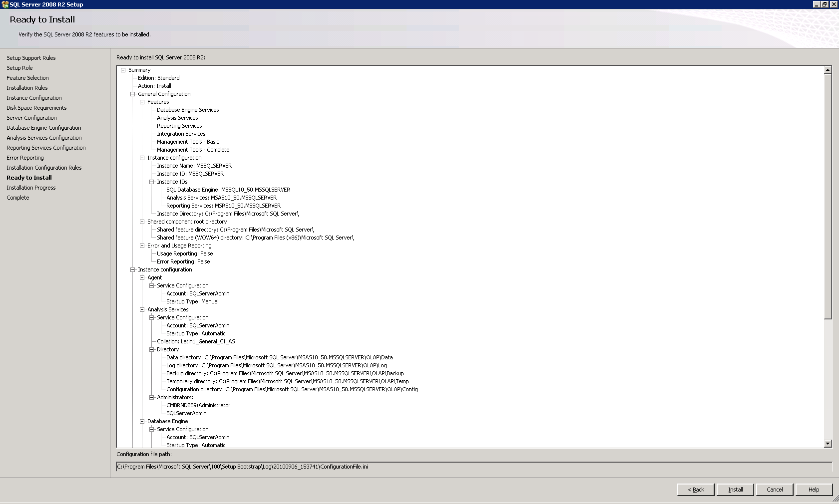Select 'Instance ID: MSSQLSERVER' row

[190, 174]
